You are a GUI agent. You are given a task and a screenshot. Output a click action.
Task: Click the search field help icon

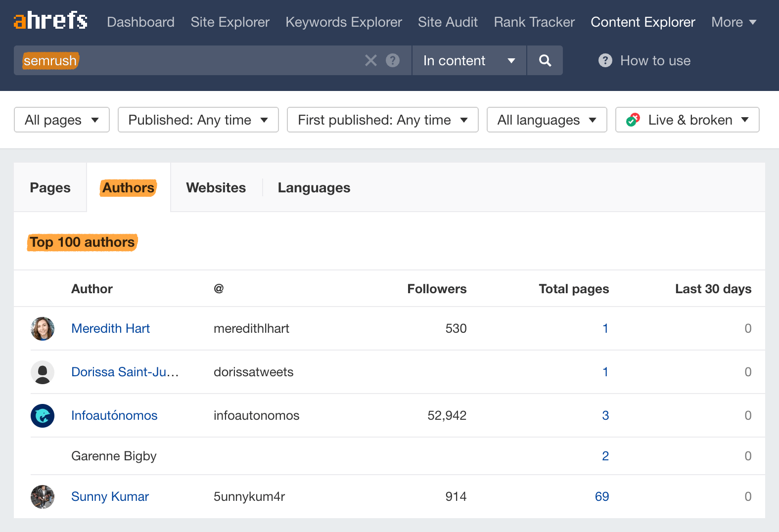pos(393,60)
